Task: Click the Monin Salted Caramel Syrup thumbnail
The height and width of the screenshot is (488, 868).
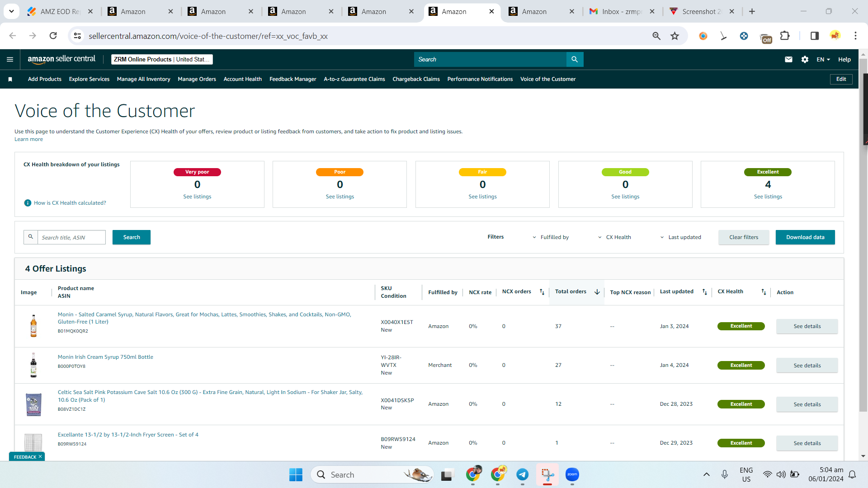Action: tap(33, 326)
